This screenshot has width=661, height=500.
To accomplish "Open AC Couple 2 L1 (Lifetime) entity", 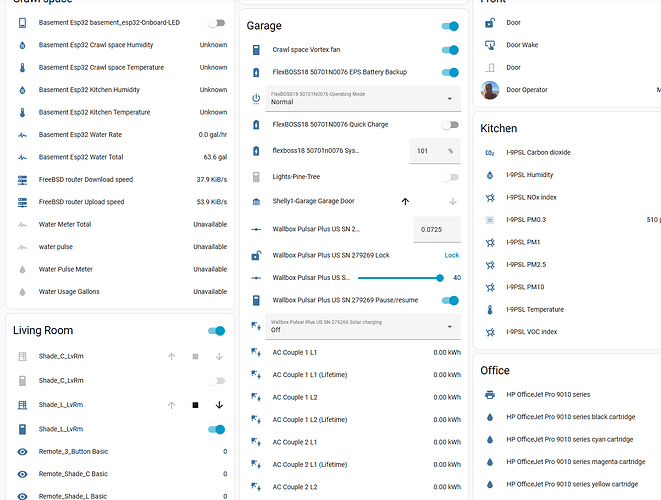I will point(354,465).
